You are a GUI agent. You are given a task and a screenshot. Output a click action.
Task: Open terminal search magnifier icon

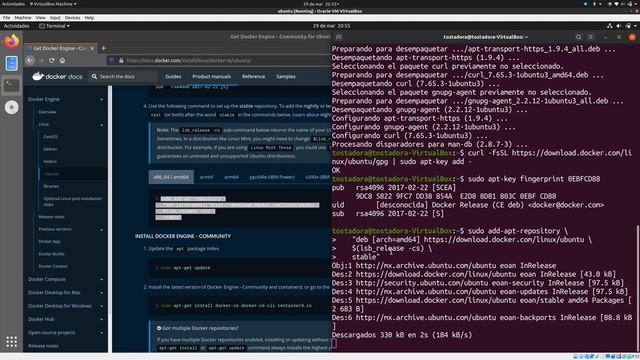[x=578, y=37]
